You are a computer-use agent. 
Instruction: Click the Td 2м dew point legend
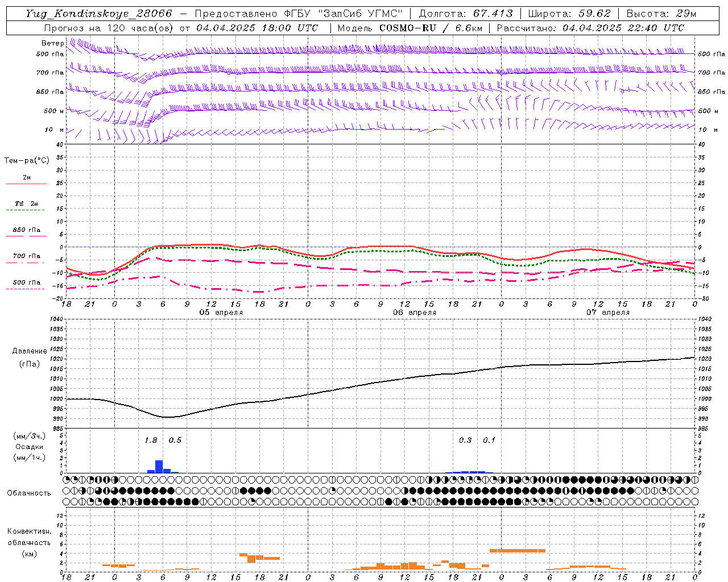point(26,206)
